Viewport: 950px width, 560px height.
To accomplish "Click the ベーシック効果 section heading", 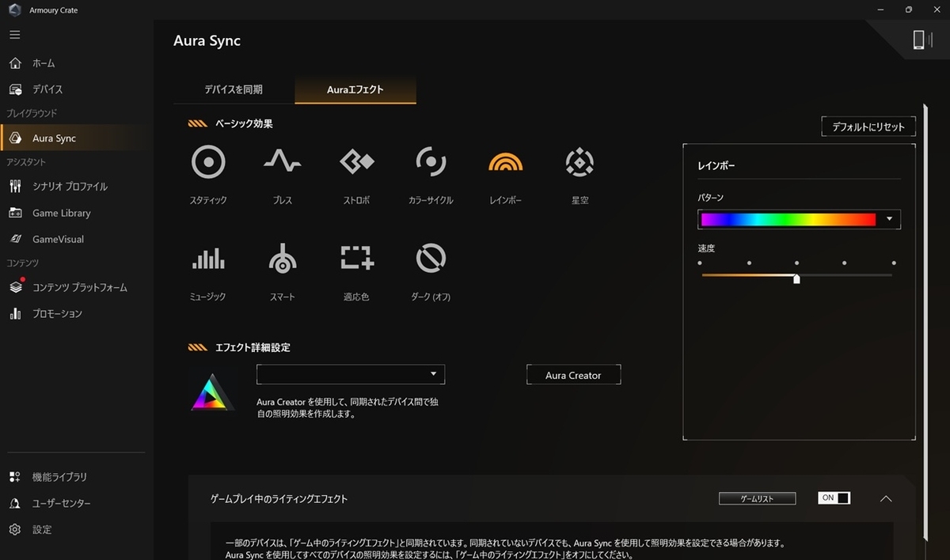I will tap(245, 124).
